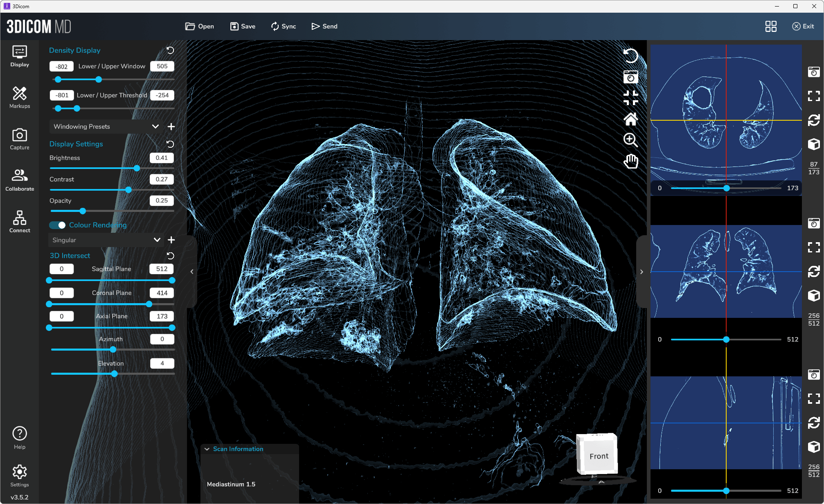Click the 3D cube icon beside sagittal slice view
824x504 pixels.
(x=814, y=447)
